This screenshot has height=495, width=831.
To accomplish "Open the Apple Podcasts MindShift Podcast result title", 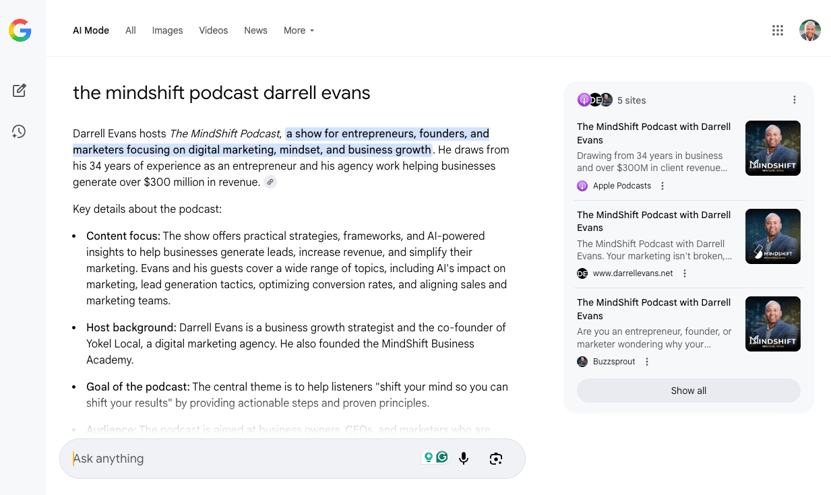I will click(653, 133).
